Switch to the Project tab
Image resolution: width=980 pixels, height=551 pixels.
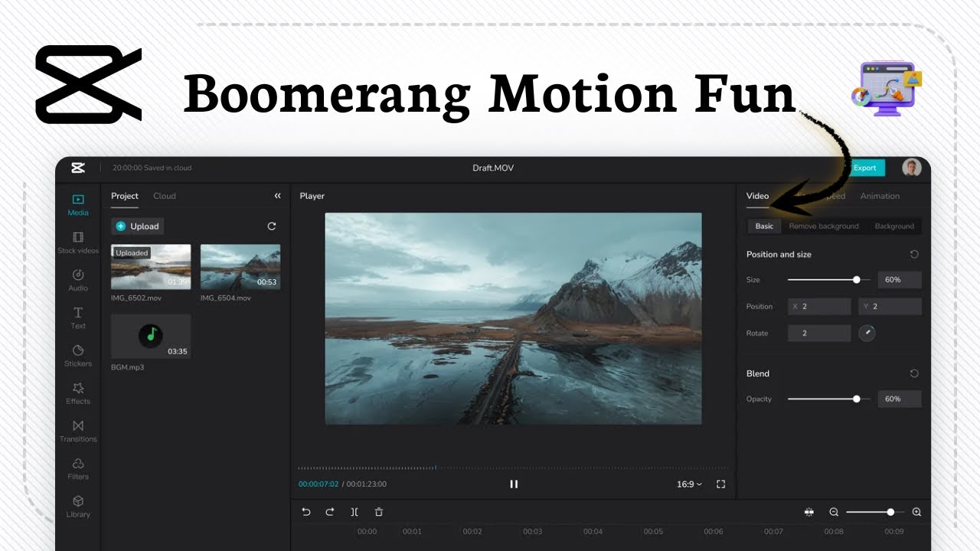pos(125,196)
